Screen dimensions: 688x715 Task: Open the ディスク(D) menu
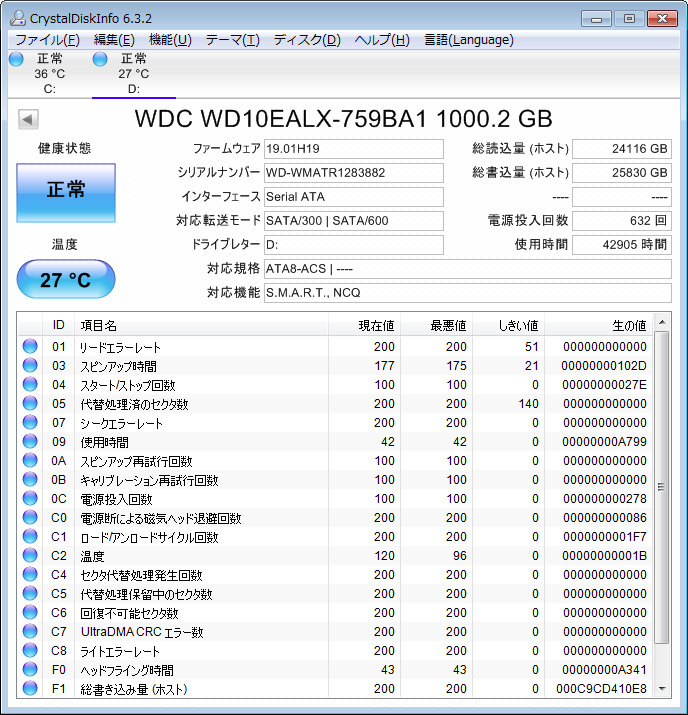coord(307,40)
